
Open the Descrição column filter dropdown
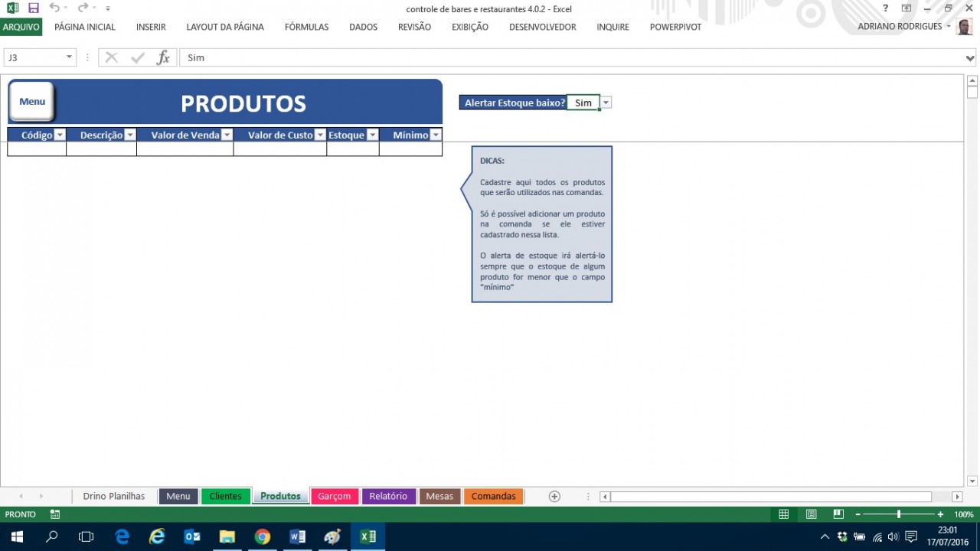point(130,135)
